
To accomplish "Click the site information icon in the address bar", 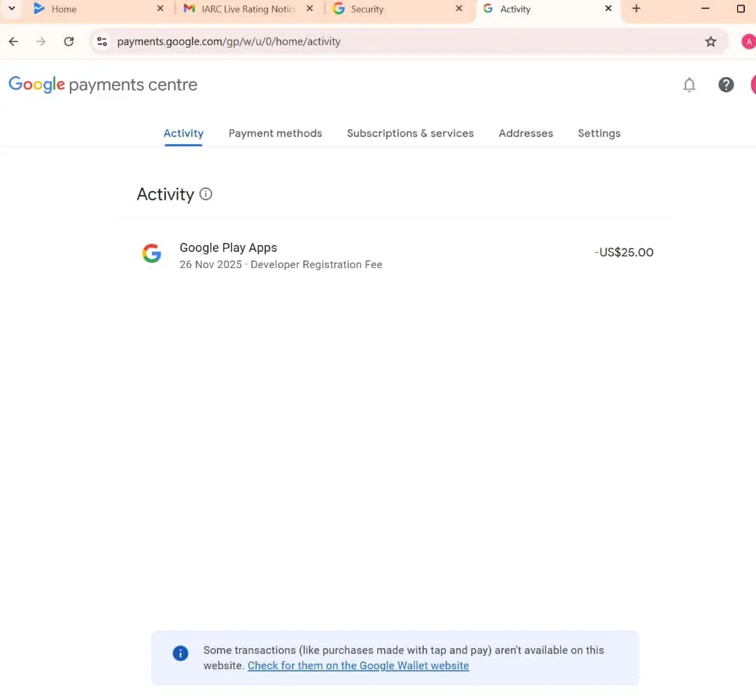I will 102,41.
